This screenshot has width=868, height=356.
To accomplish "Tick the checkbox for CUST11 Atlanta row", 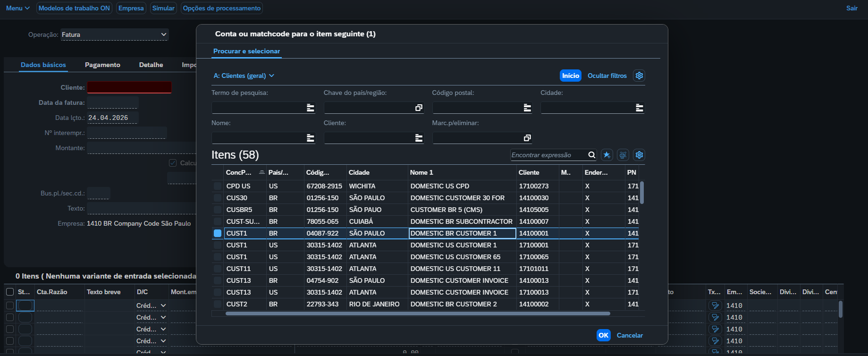I will pos(218,269).
